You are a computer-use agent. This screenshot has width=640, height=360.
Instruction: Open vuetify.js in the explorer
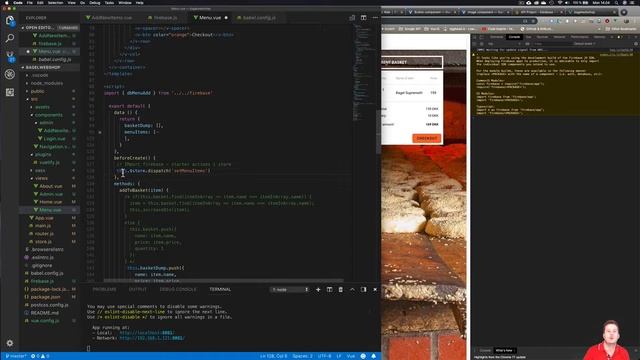(x=49, y=162)
